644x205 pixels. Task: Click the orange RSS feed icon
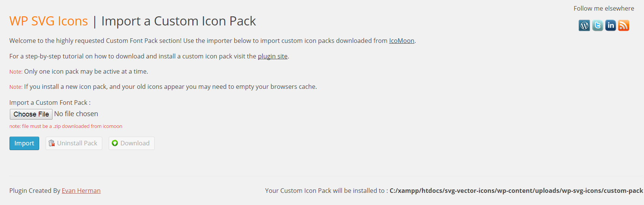[623, 25]
